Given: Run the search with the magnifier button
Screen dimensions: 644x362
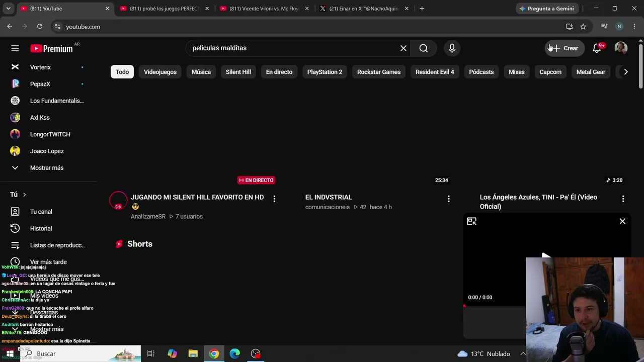Looking at the screenshot, I should pos(424,48).
